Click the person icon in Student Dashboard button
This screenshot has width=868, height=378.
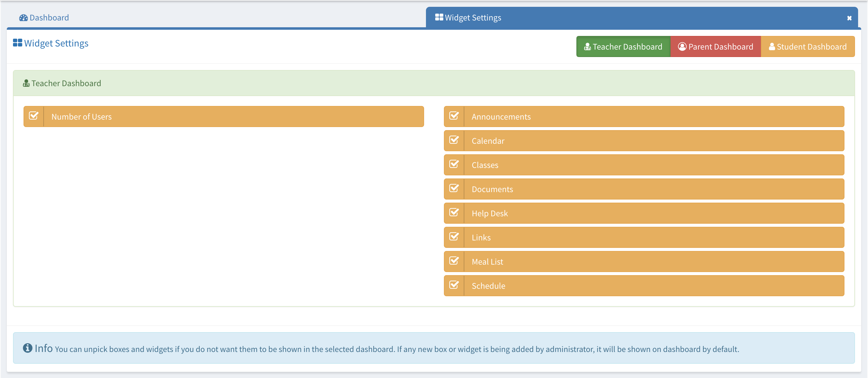(772, 46)
